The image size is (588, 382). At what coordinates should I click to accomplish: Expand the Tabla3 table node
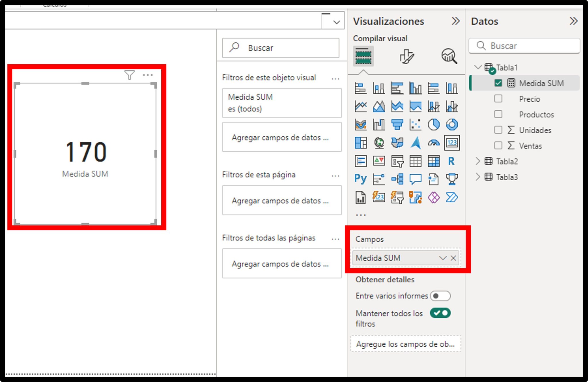click(x=478, y=177)
